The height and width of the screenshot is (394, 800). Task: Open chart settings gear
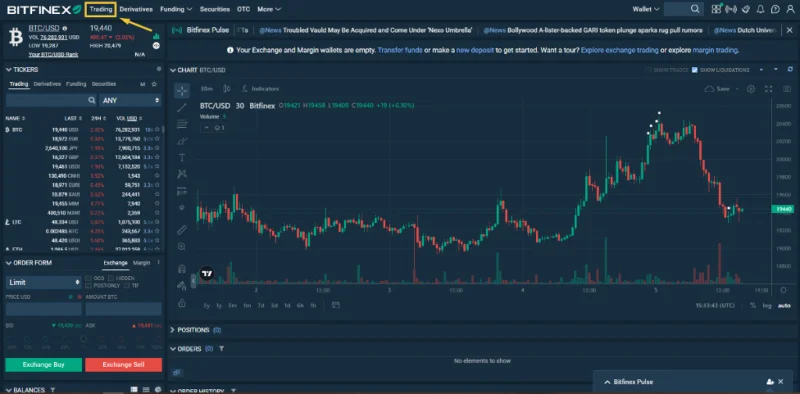click(x=751, y=89)
